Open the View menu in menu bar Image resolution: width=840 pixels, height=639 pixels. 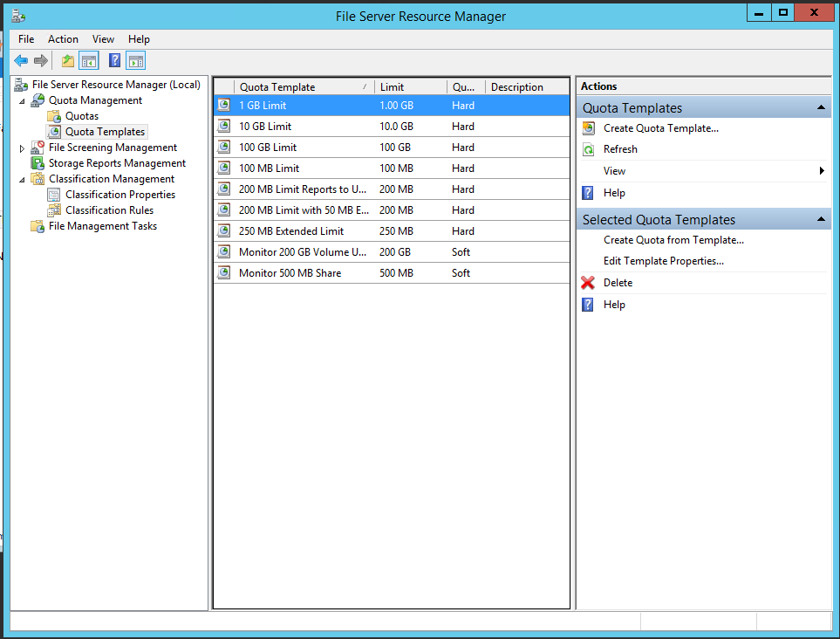click(x=103, y=39)
